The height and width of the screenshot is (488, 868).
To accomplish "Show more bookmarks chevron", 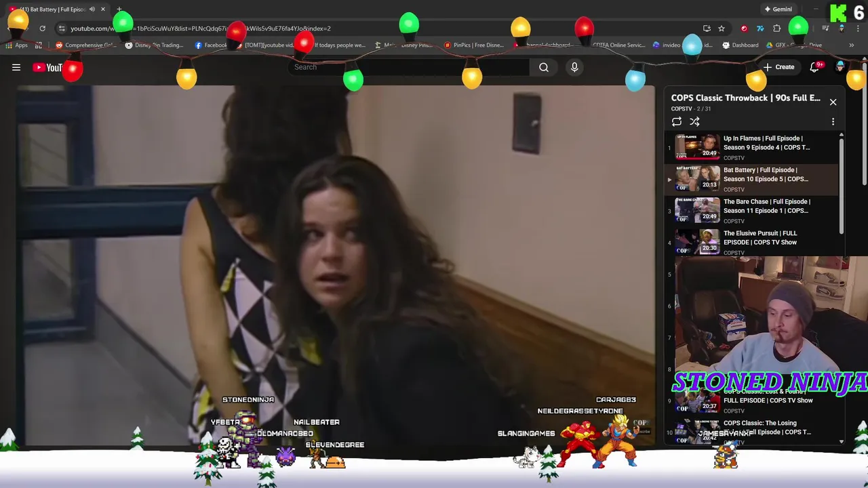I will pyautogui.click(x=851, y=45).
